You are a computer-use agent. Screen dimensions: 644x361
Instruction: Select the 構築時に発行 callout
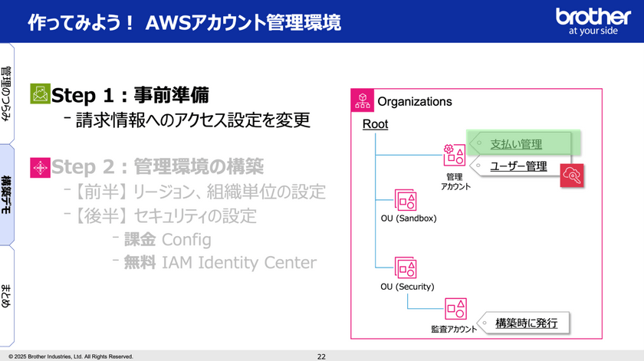tap(527, 323)
